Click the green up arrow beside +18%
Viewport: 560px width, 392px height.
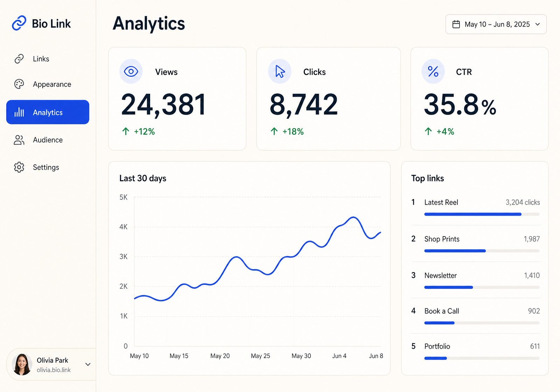click(x=274, y=132)
